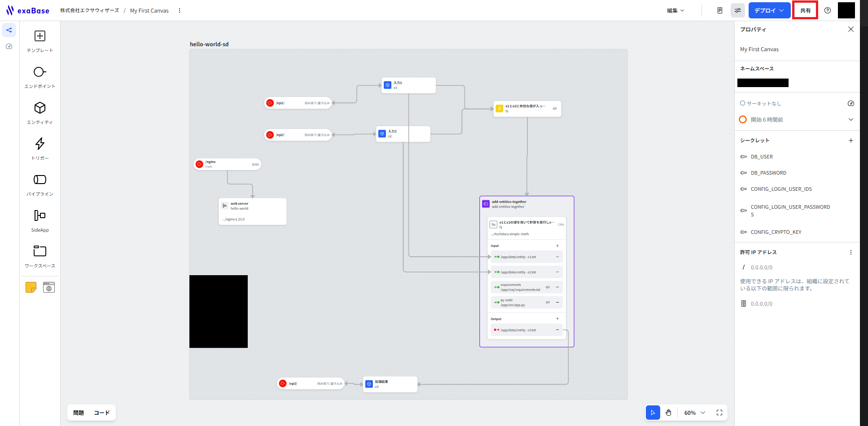
Task: Add an Output to the pipeline function
Action: (x=557, y=319)
